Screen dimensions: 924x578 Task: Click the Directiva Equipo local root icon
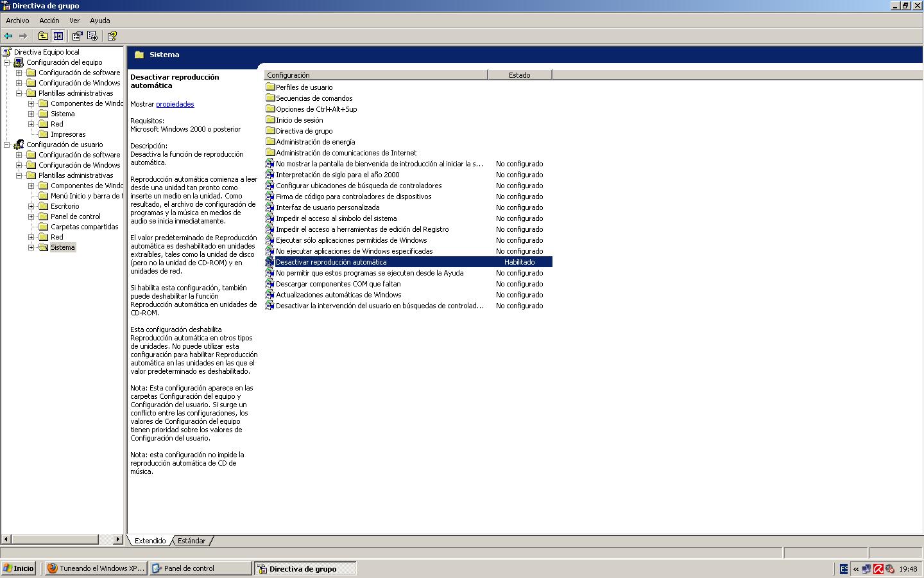coord(8,52)
